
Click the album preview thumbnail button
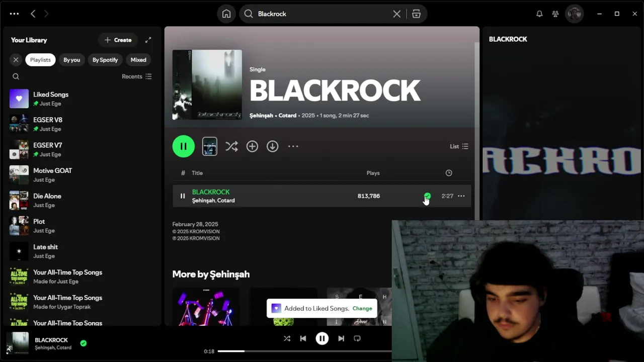coord(210,146)
